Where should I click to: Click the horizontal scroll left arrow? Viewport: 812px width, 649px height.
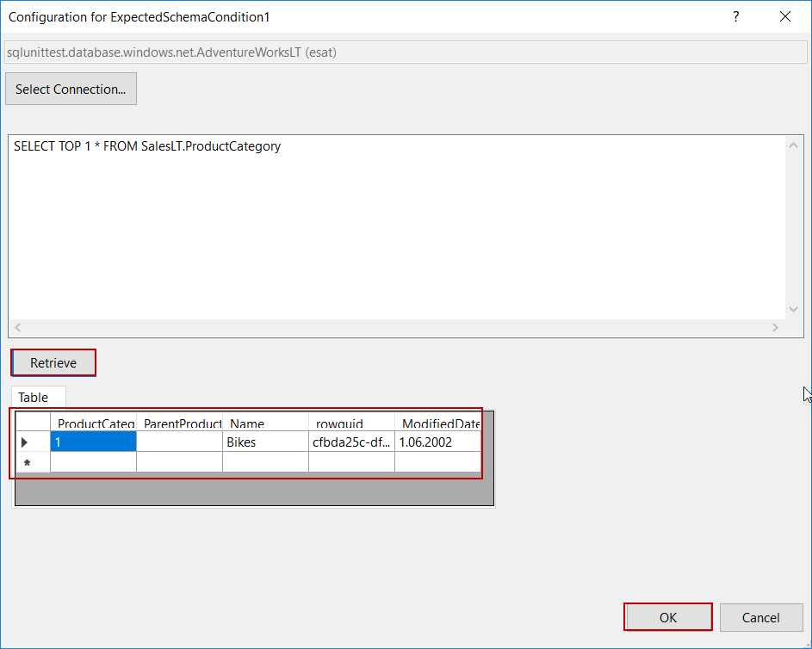(x=18, y=327)
